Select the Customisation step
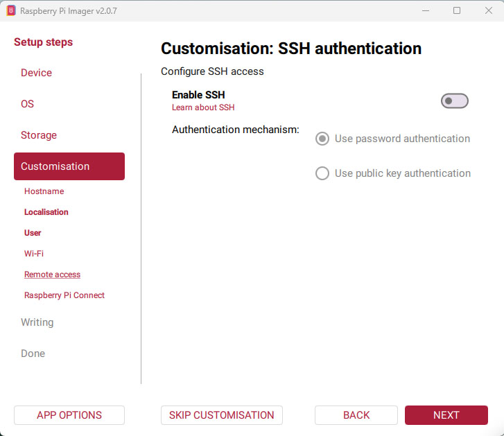The image size is (504, 436). (69, 166)
